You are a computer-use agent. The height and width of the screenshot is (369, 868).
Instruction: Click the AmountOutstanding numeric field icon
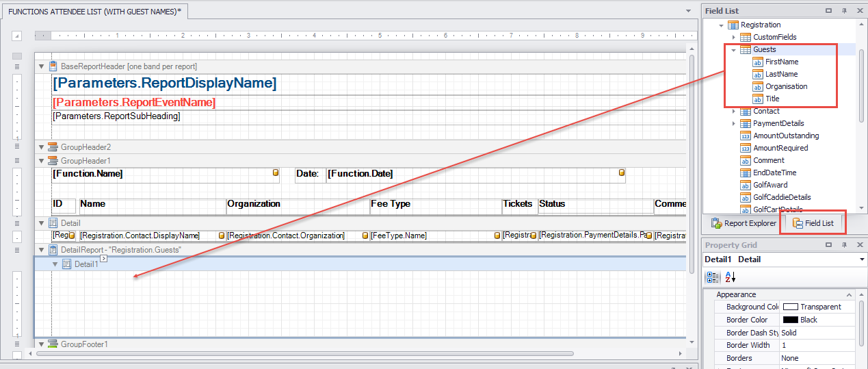746,136
